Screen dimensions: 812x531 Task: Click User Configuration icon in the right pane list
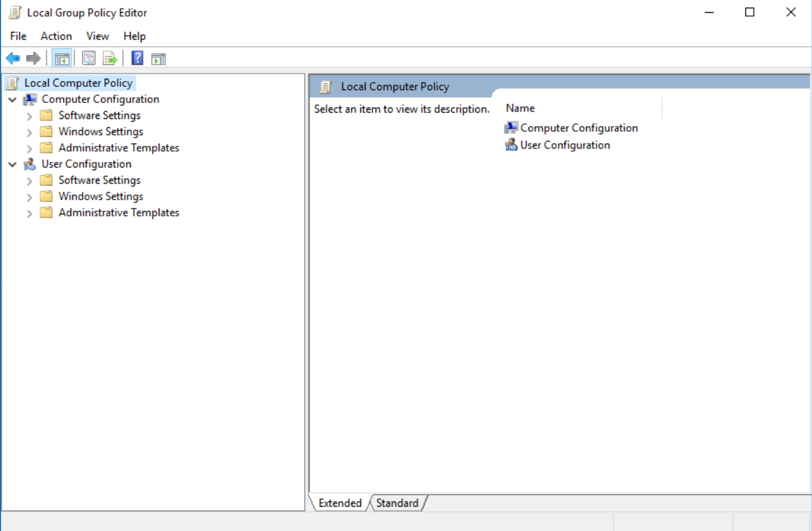click(x=511, y=145)
